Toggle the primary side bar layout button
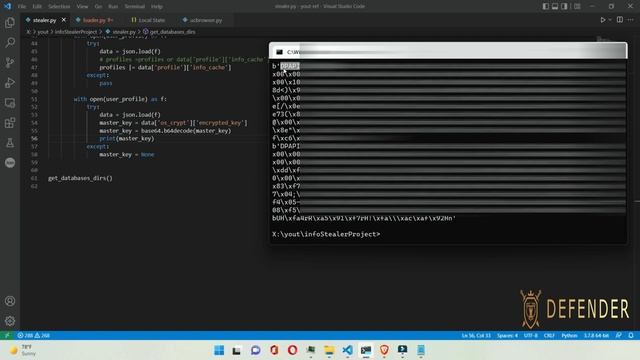This screenshot has width=640, height=360. pos(546,6)
